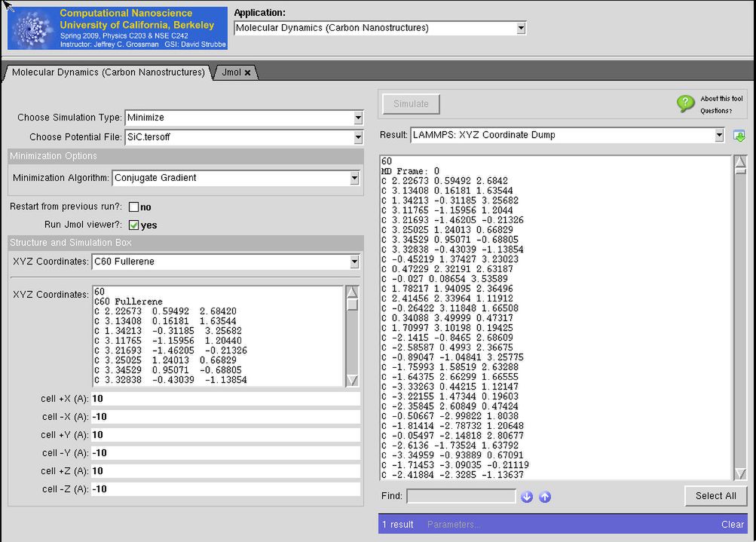756x542 pixels.
Task: Open the XYZ Coordinates C60 Fullerene dropdown
Action: click(225, 262)
